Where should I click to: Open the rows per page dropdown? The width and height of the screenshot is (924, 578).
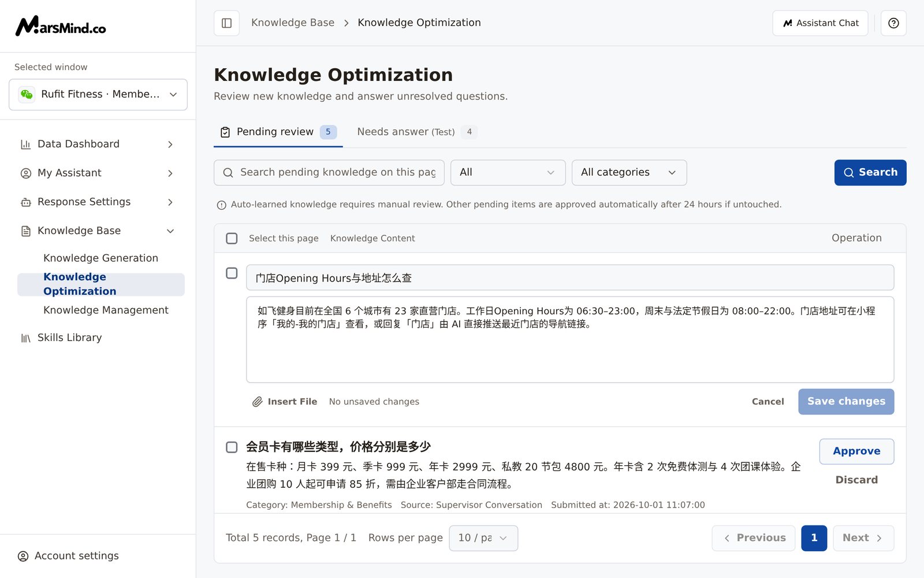click(483, 538)
